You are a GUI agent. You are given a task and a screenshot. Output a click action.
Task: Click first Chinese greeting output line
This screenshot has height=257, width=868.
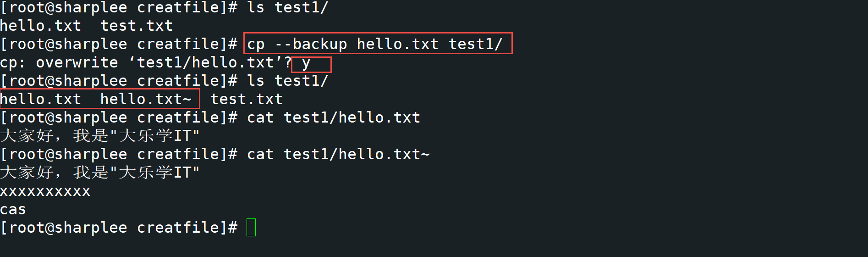click(x=100, y=136)
